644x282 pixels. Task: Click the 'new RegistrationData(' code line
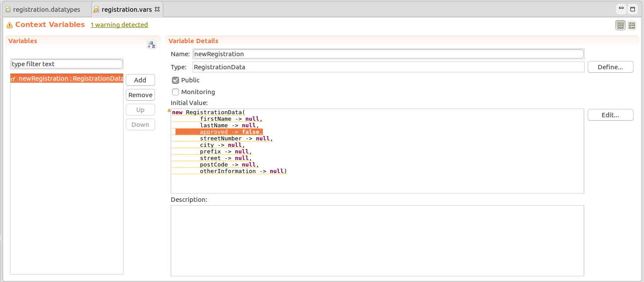click(x=209, y=112)
